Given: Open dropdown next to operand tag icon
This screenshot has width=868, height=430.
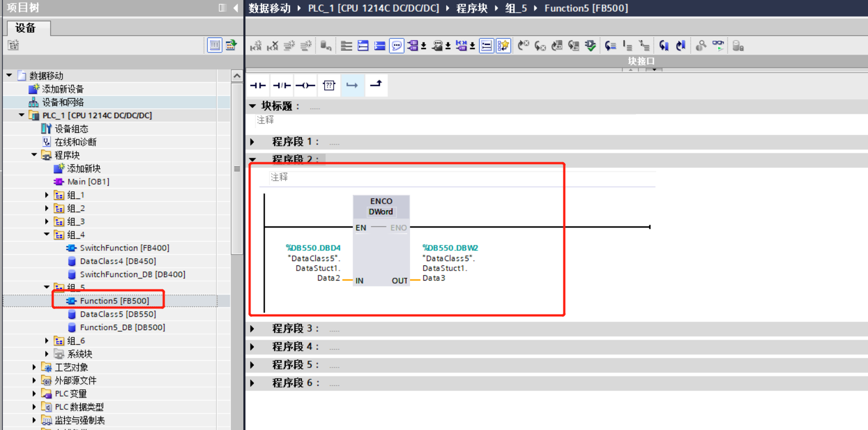Looking at the screenshot, I should (423, 46).
